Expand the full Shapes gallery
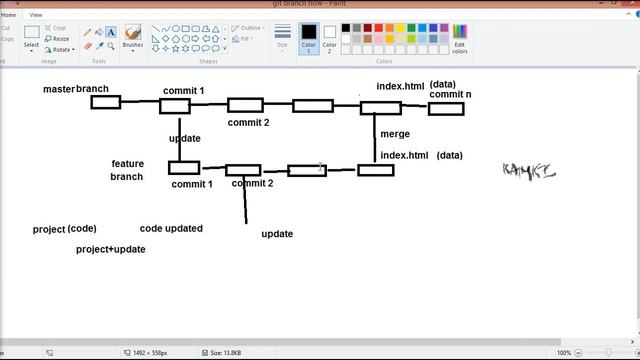Image resolution: width=640 pixels, height=360 pixels. click(225, 49)
